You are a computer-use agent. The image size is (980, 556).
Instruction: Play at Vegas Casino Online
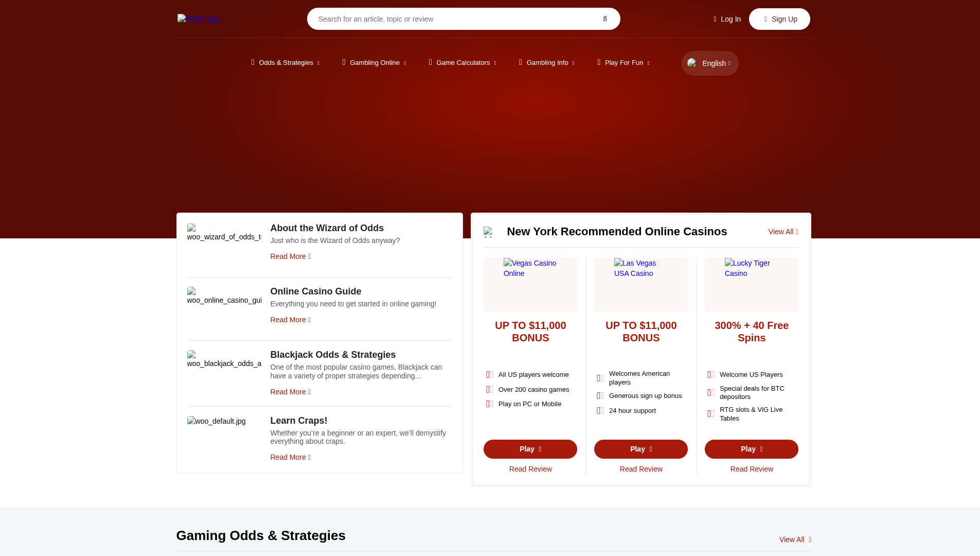(530, 449)
